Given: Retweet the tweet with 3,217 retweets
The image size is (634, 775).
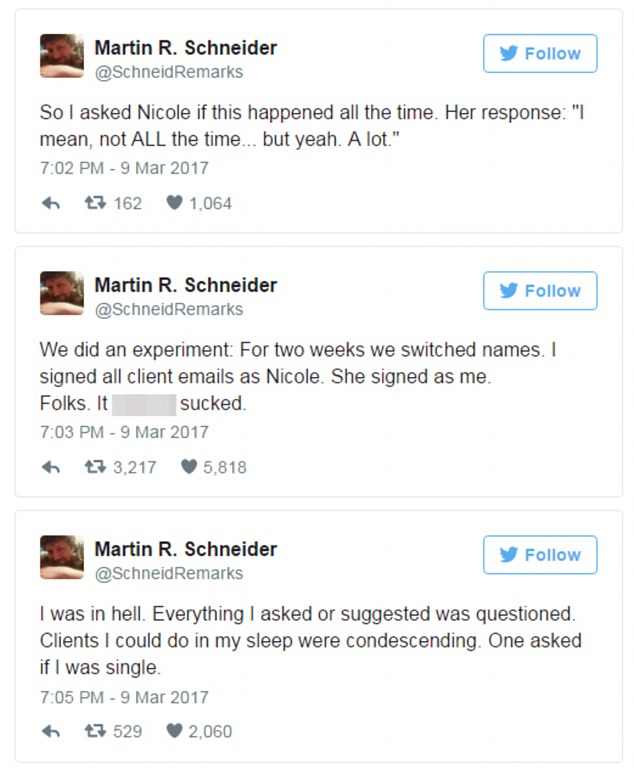Looking at the screenshot, I should click(97, 467).
